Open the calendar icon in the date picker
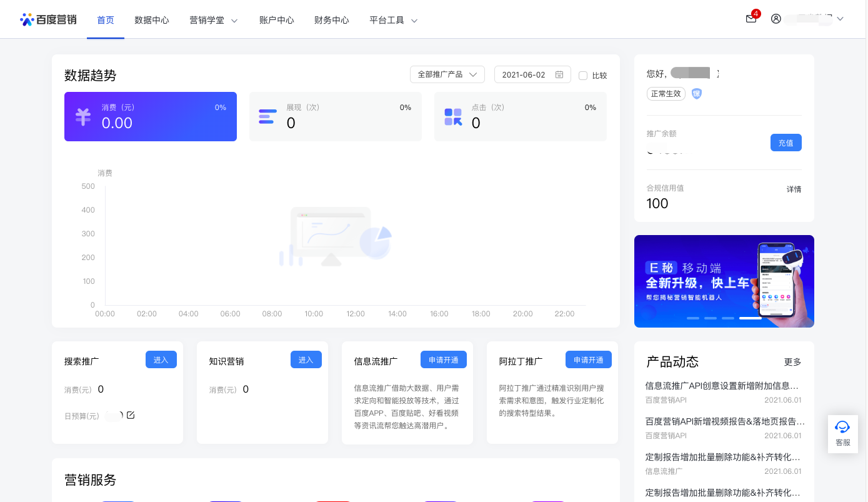 coord(559,74)
